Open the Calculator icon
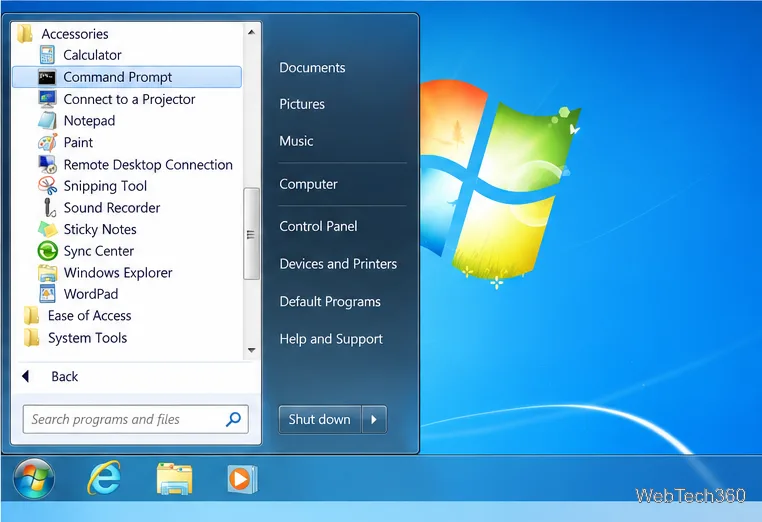The image size is (762, 522). pyautogui.click(x=47, y=55)
